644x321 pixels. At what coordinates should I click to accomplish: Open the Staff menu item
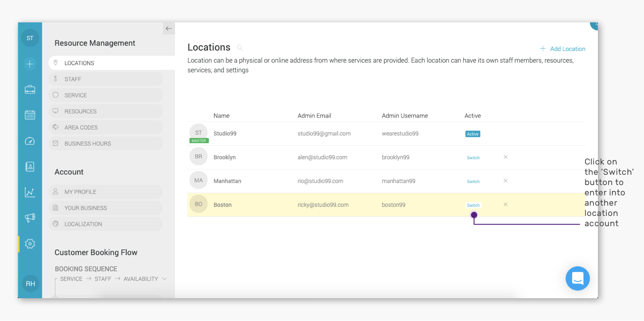coord(106,79)
